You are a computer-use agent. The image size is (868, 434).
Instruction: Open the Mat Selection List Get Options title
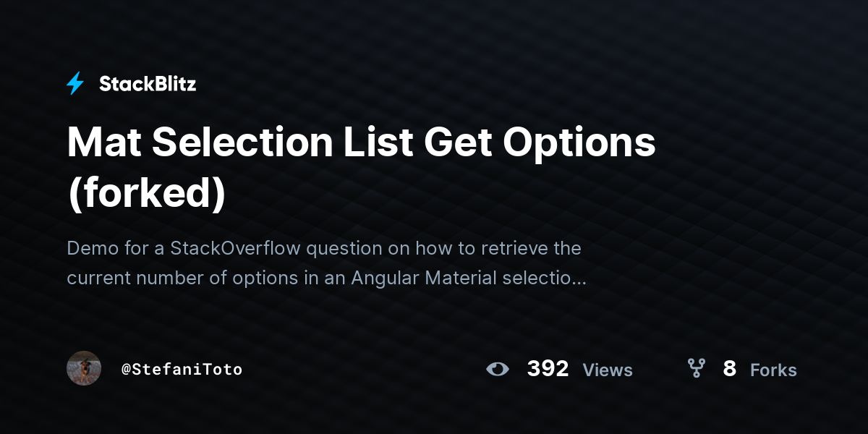(x=361, y=142)
